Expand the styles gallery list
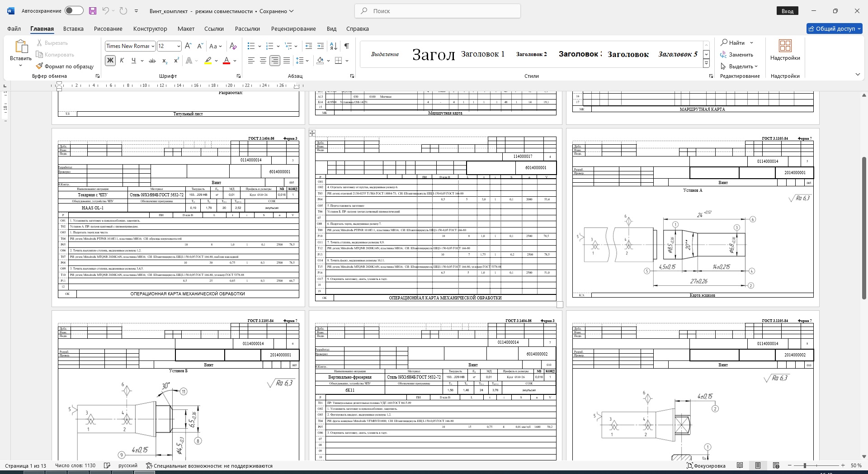Image resolution: width=868 pixels, height=474 pixels. pos(706,63)
